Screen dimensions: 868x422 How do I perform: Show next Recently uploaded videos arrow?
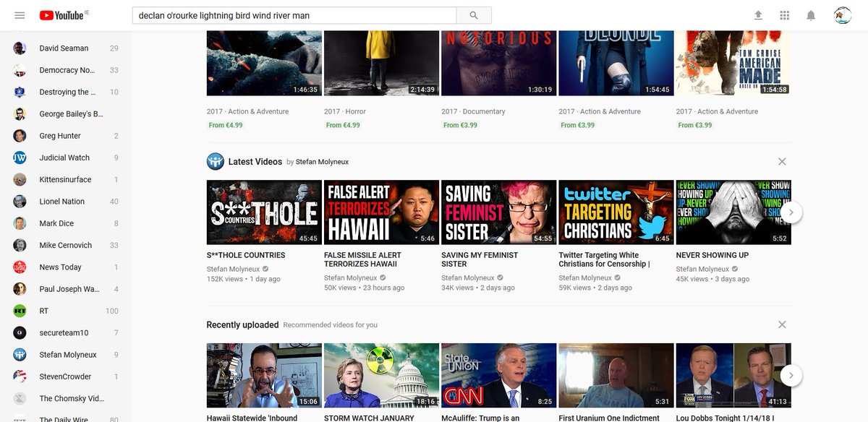tap(791, 375)
